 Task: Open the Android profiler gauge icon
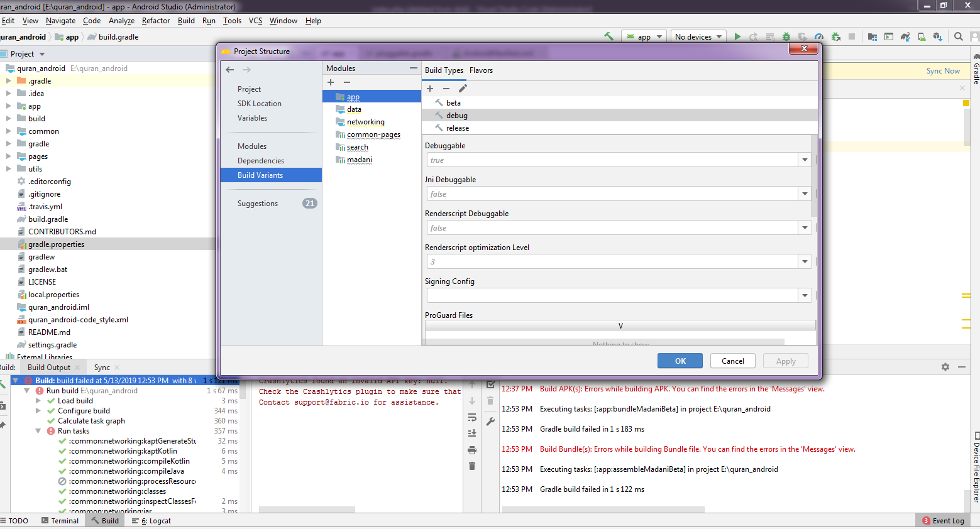tap(819, 36)
